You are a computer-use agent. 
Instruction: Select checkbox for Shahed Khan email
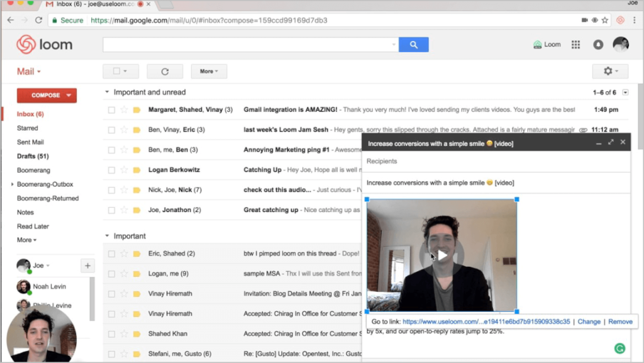pos(111,333)
